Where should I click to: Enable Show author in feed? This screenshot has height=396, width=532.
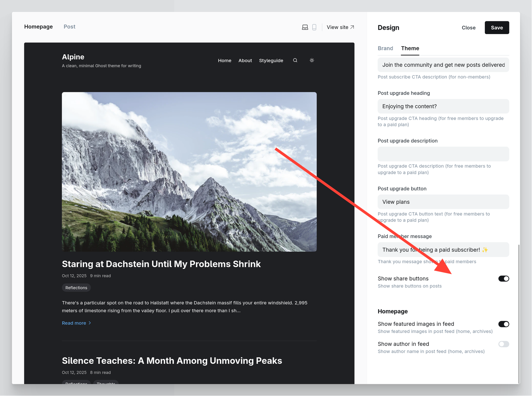click(503, 344)
